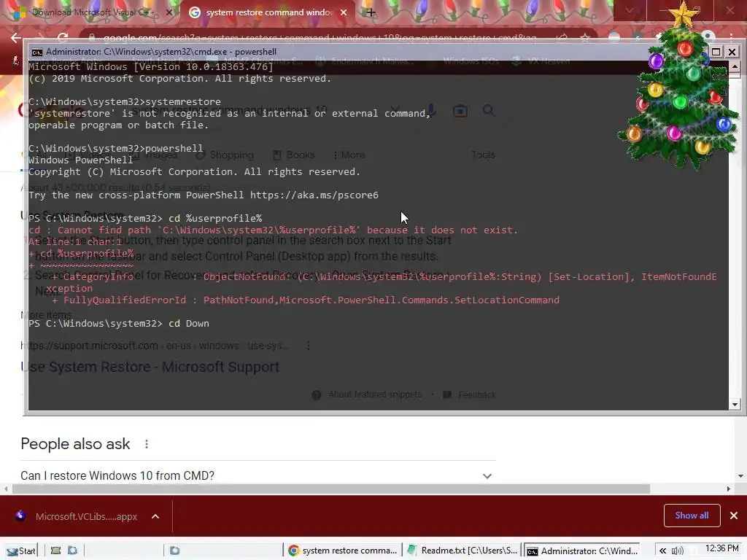This screenshot has width=747, height=560.
Task: Click the page horizontal scrollbar
Action: (331, 489)
